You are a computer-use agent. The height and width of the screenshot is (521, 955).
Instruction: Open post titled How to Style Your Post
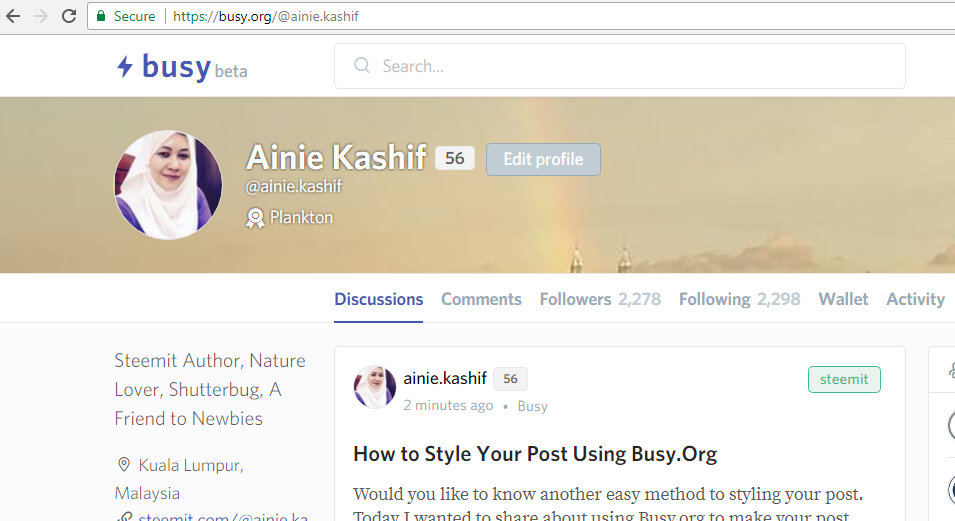click(535, 454)
